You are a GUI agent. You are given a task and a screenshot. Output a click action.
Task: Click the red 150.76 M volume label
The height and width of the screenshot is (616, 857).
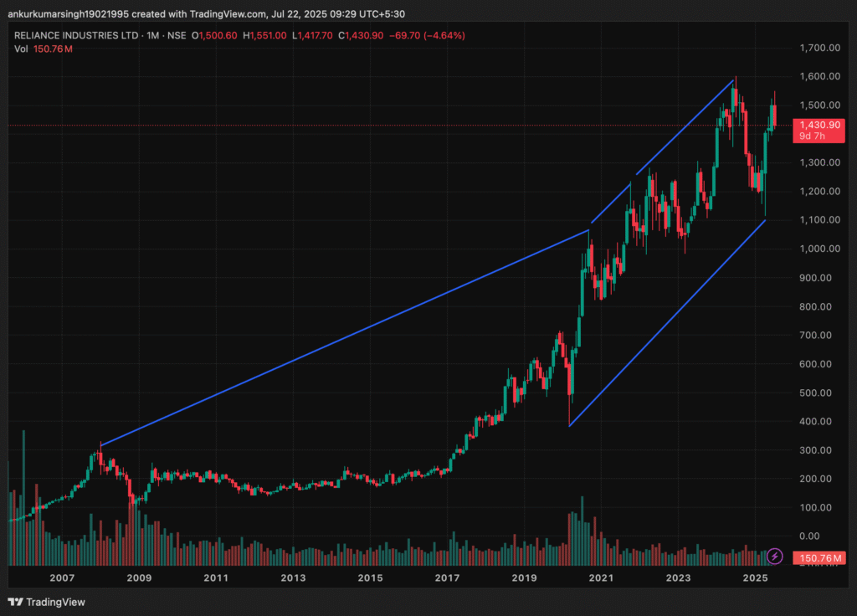pyautogui.click(x=819, y=558)
